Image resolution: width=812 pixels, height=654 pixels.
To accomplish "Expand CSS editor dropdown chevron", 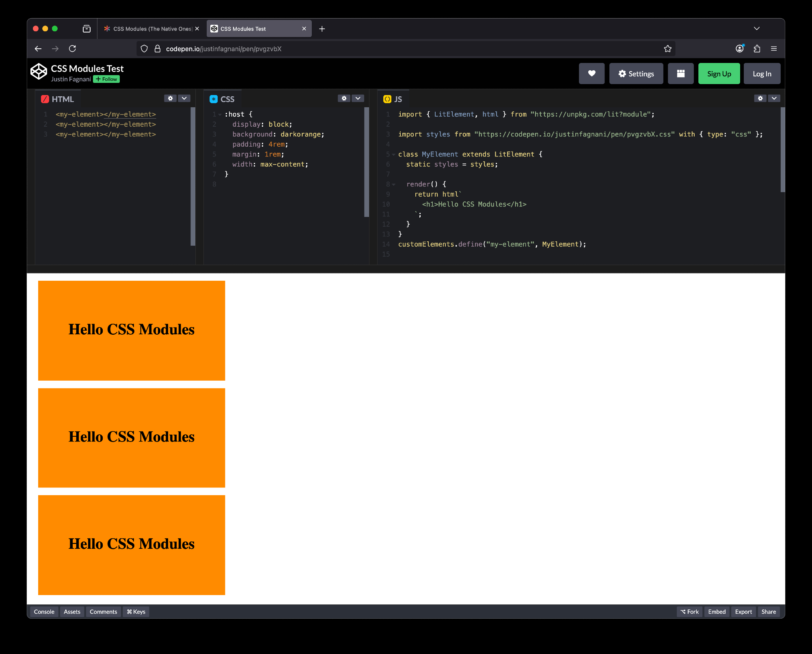I will (358, 98).
